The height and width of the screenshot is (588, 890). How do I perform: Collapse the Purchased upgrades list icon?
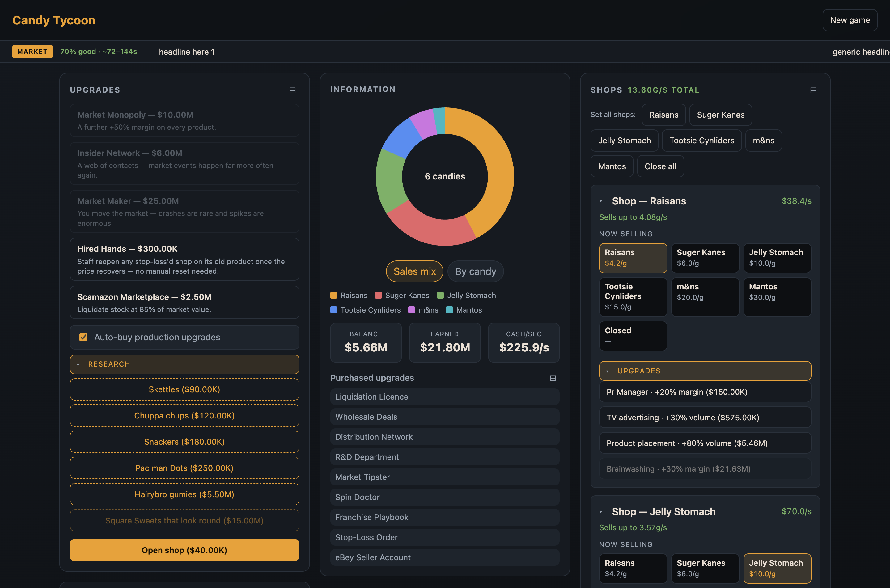click(x=553, y=378)
